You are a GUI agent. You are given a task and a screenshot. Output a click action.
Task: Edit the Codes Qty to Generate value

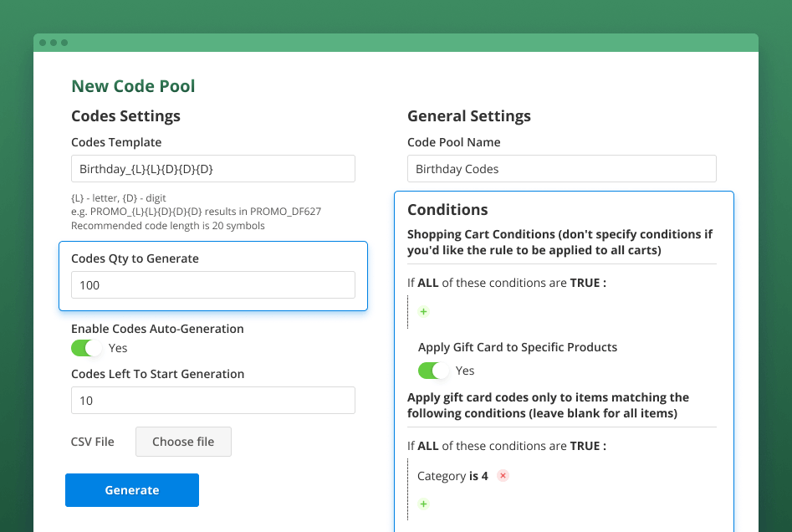(x=212, y=284)
